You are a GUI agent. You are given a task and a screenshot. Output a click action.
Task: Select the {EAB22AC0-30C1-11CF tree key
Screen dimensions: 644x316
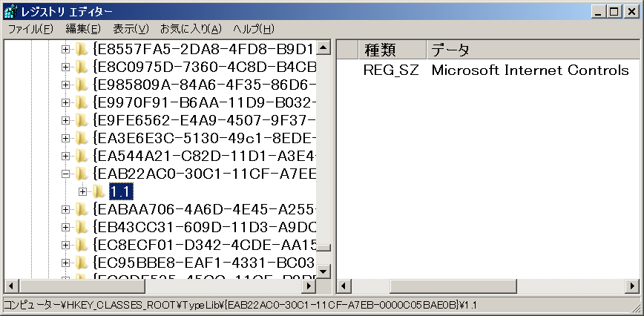click(x=204, y=174)
